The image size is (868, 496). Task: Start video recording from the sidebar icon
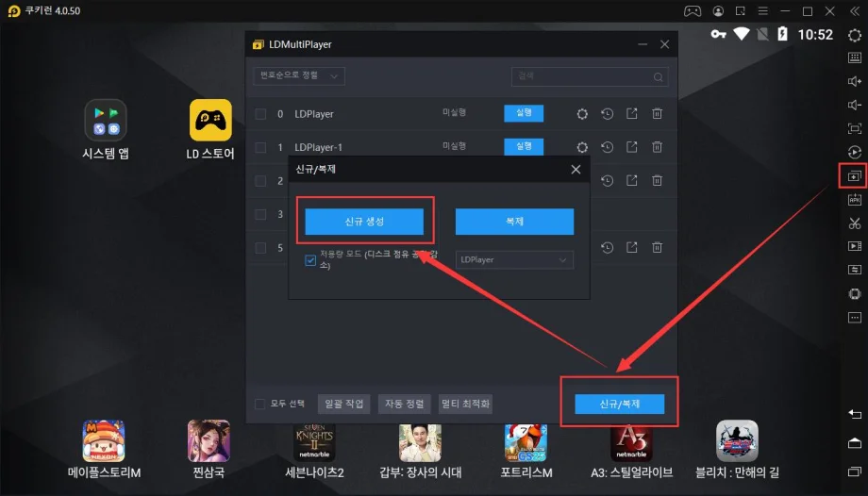pos(854,246)
